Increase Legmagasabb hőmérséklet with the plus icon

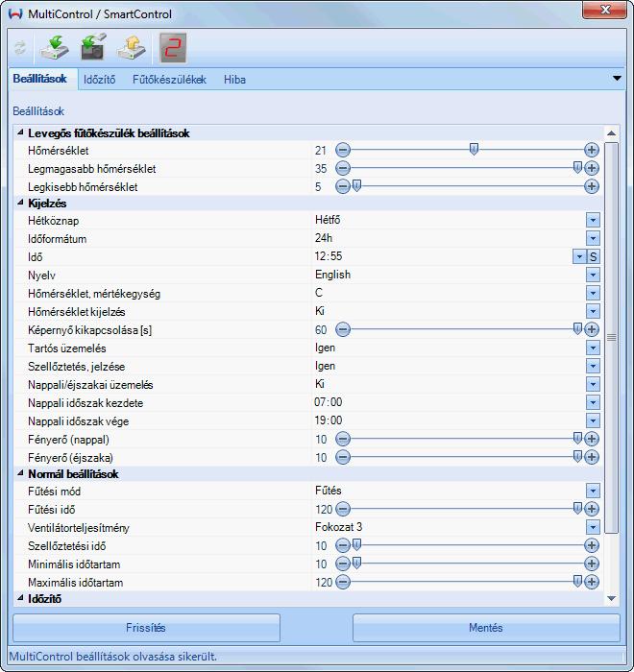[x=592, y=168]
